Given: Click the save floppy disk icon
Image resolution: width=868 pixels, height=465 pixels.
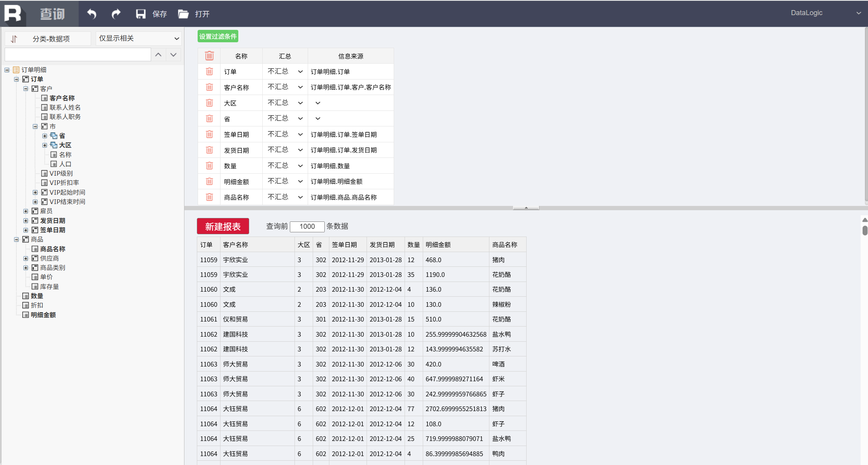Looking at the screenshot, I should tap(141, 14).
